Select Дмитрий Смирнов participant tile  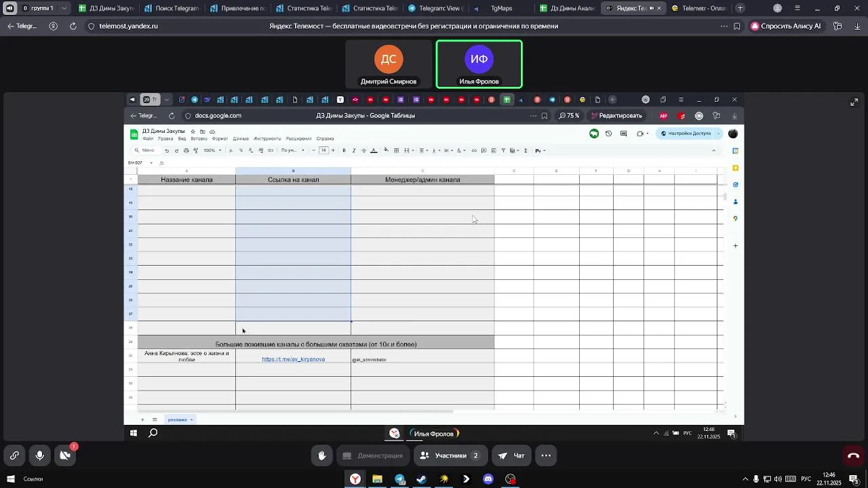pyautogui.click(x=389, y=64)
